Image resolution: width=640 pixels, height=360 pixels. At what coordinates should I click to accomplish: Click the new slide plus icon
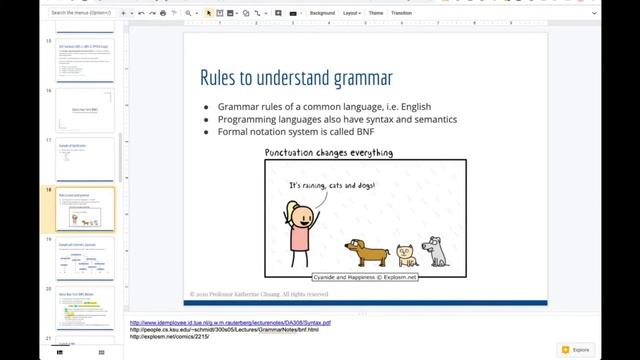click(x=123, y=13)
